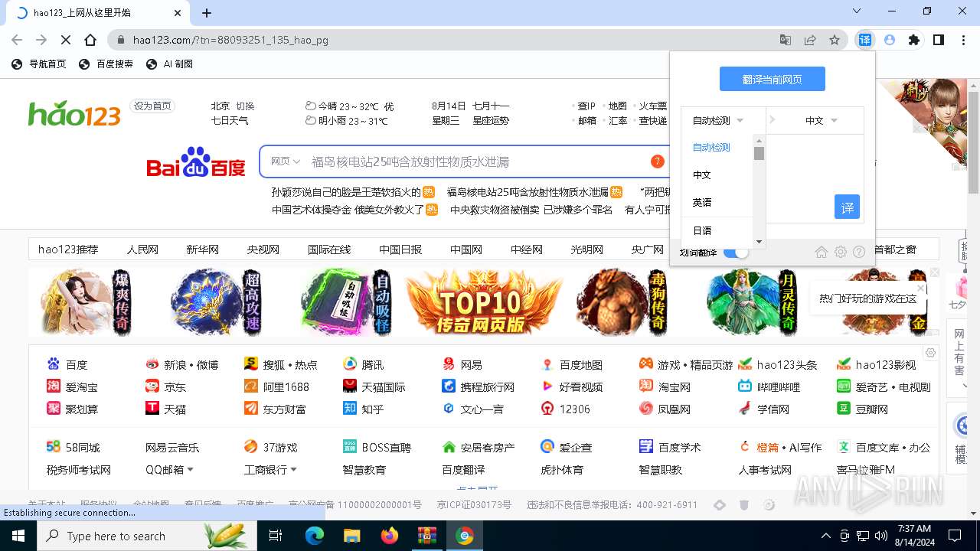Open home icon in translate popup
Image resolution: width=980 pixels, height=551 pixels.
(x=822, y=252)
